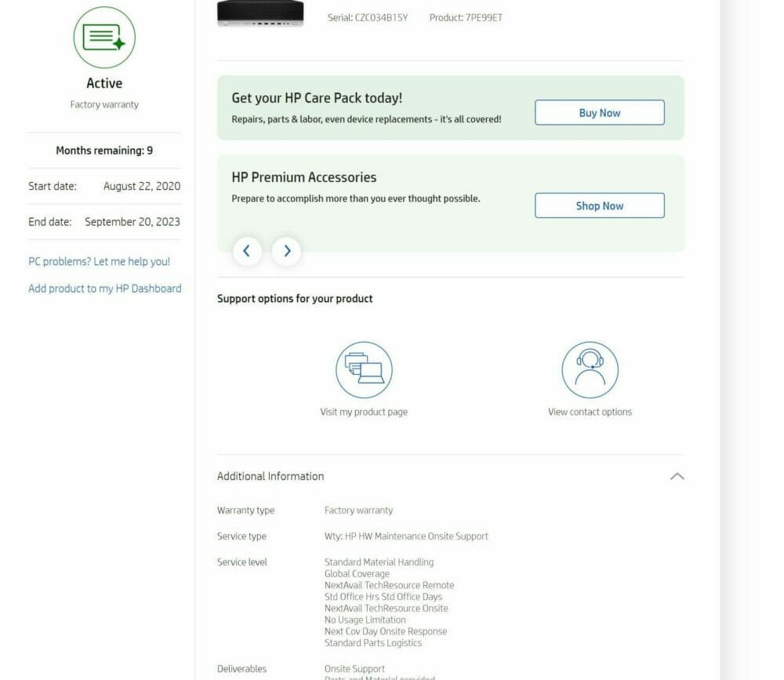Click the Get your HP Care Pack today heading

pos(317,98)
